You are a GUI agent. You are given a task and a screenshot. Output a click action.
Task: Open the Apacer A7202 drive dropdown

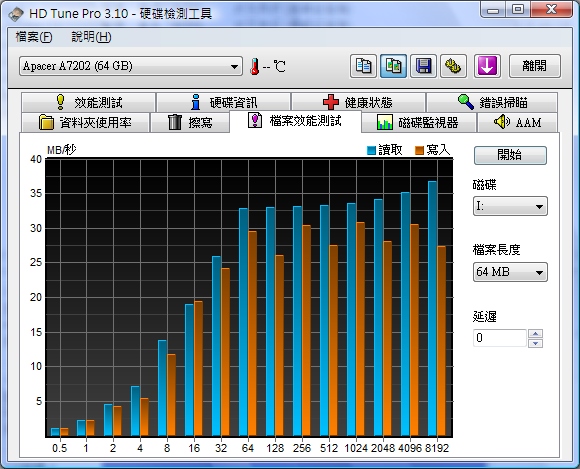tap(131, 66)
